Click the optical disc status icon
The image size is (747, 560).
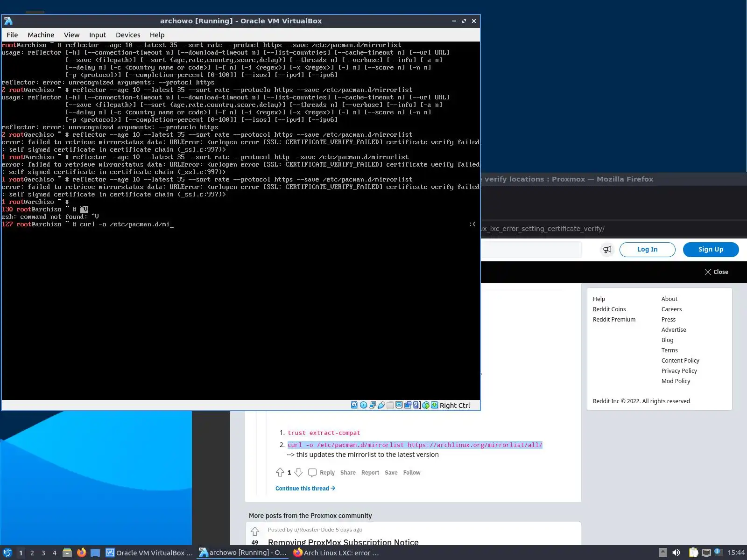pos(363,405)
